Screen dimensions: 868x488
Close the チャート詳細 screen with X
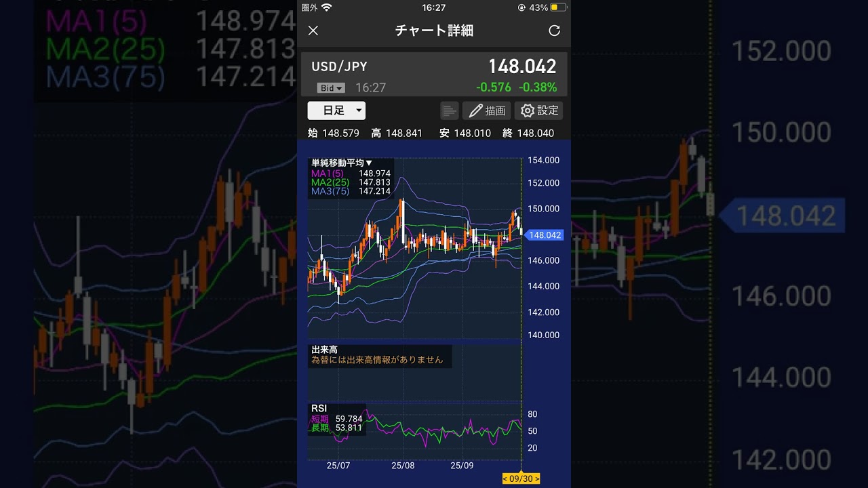click(x=313, y=30)
